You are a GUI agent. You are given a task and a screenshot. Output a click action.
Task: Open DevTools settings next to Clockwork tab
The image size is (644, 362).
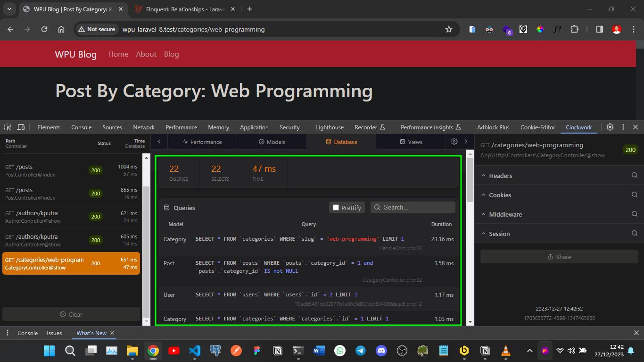pyautogui.click(x=610, y=127)
